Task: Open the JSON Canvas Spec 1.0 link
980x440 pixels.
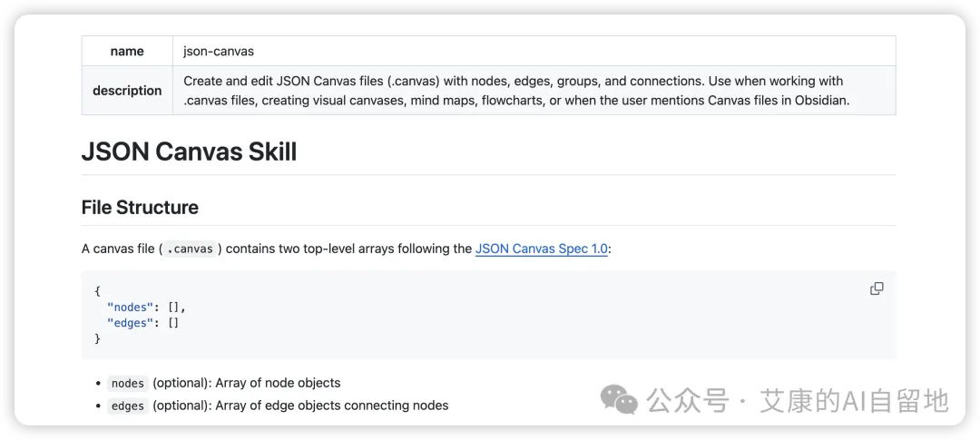Action: pos(541,249)
